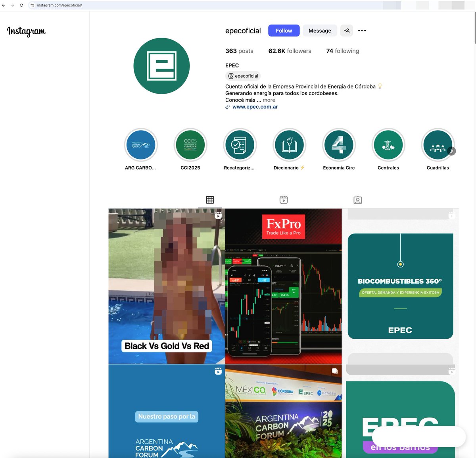This screenshot has width=476, height=458.
Task: Open the CCI2025 story highlight
Action: pyautogui.click(x=190, y=145)
